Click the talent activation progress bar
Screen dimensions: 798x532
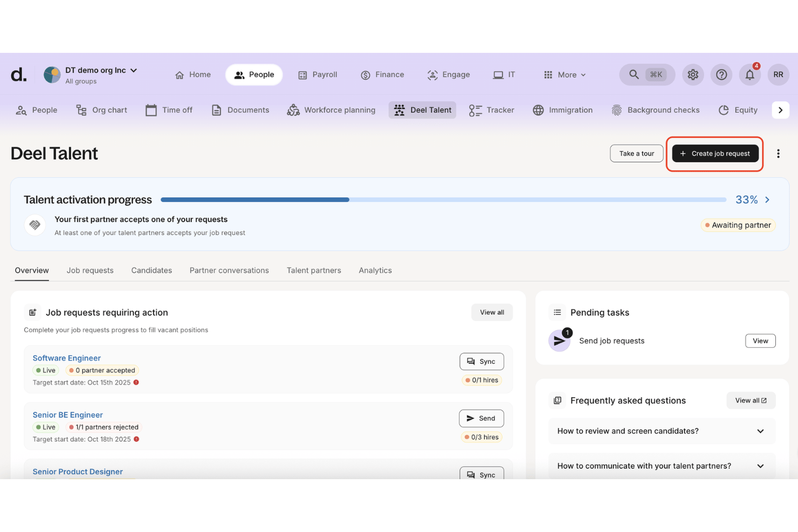[443, 199]
